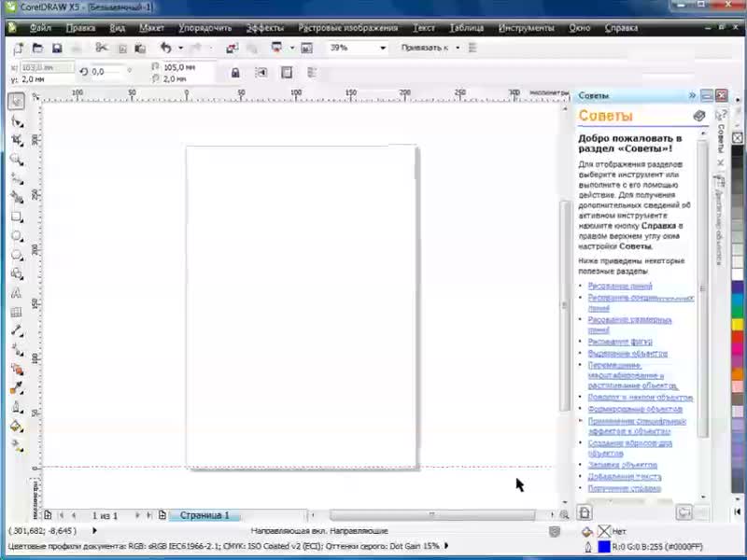Image resolution: width=747 pixels, height=560 pixels.
Task: Expand the color palette with the bottom arrow
Action: (x=738, y=511)
